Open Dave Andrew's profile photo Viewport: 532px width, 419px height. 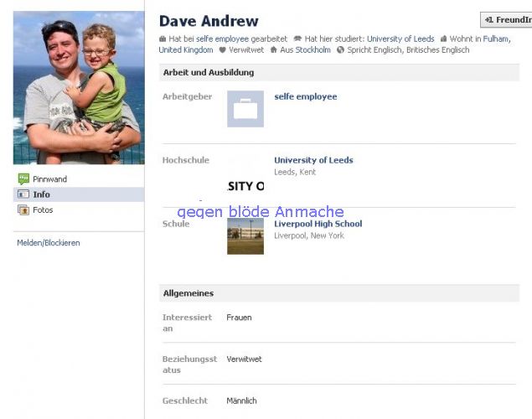(79, 87)
